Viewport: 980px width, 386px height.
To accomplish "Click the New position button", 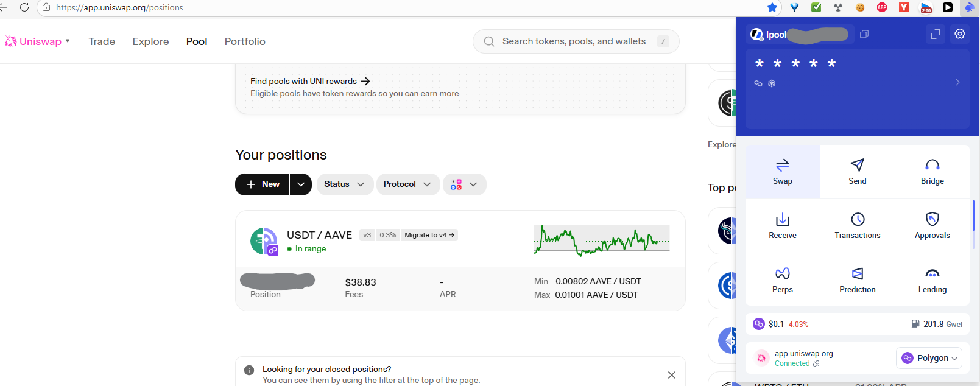I will 263,184.
